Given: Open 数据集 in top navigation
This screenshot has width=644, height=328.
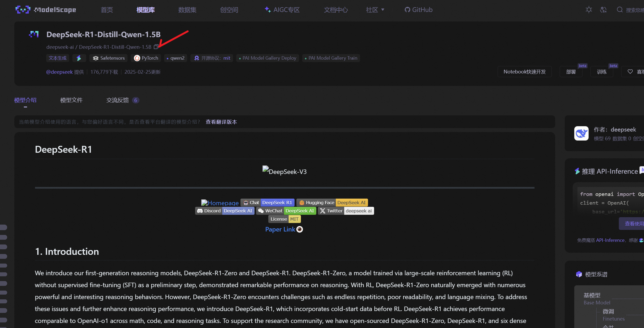Looking at the screenshot, I should tap(187, 10).
